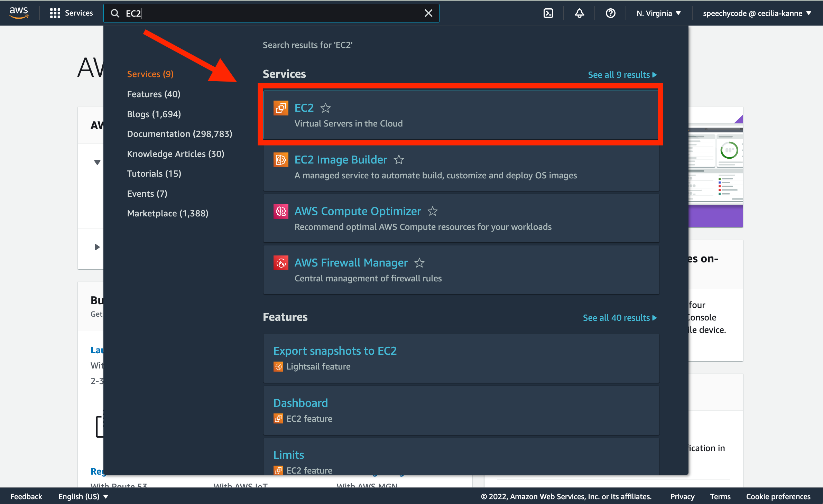Open the N. Virginia region dropdown
The width and height of the screenshot is (823, 504).
[x=659, y=13]
